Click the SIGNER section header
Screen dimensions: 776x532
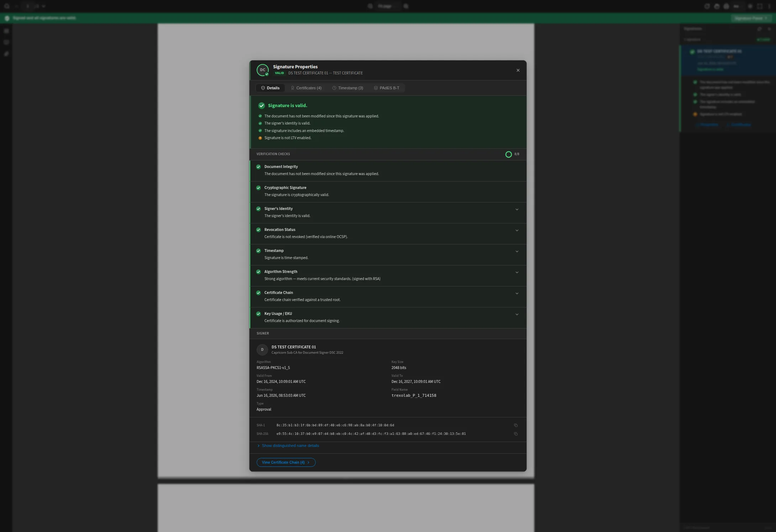pos(263,333)
